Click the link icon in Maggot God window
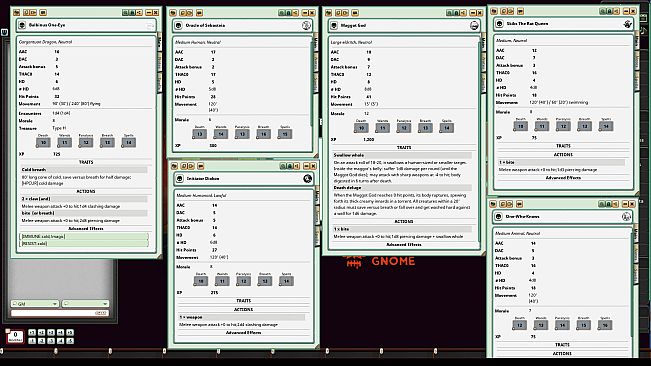This screenshot has height=366, width=651. (x=449, y=13)
